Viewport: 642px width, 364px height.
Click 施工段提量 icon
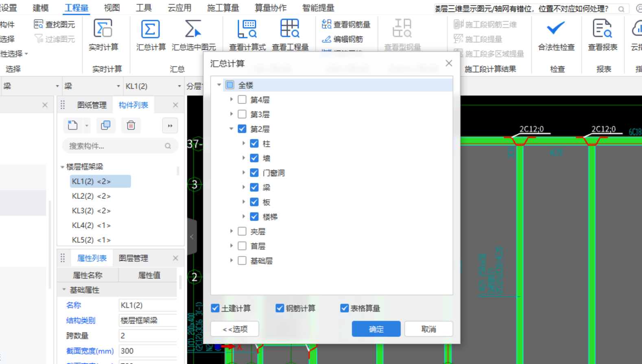[459, 39]
